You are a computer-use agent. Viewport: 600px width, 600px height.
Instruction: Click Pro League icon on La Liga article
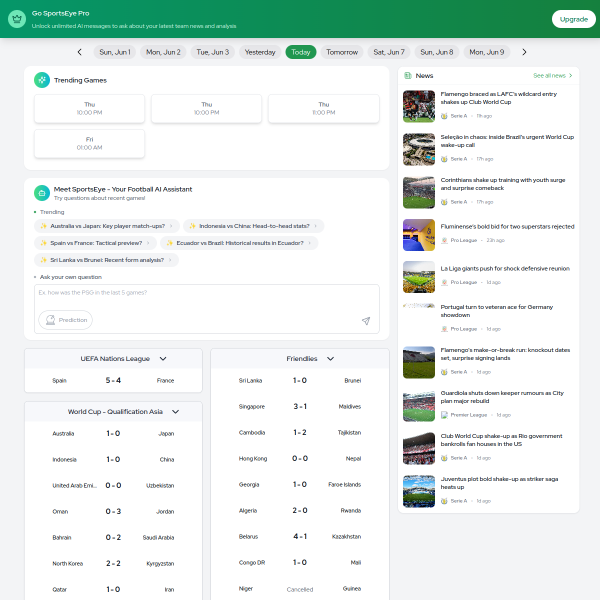pyautogui.click(x=444, y=282)
